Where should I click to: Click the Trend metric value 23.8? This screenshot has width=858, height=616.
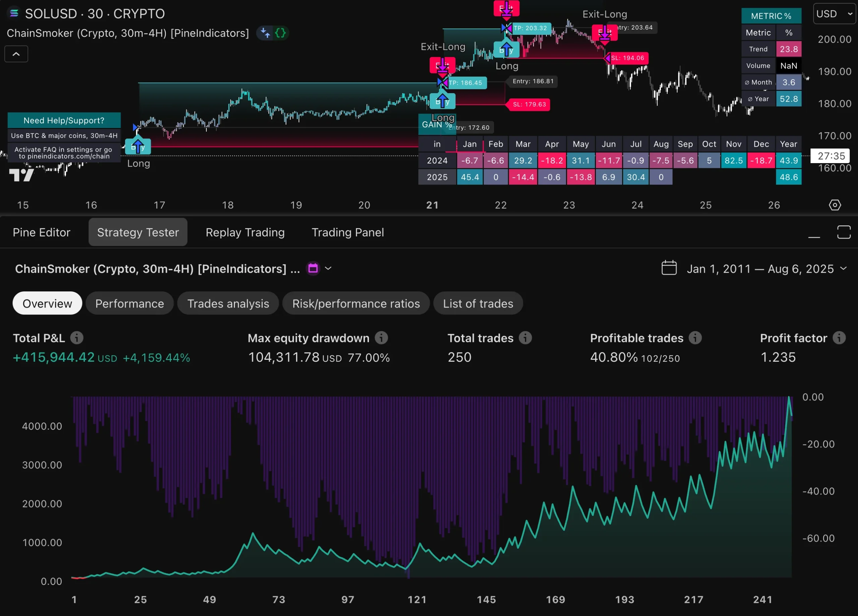coord(789,49)
